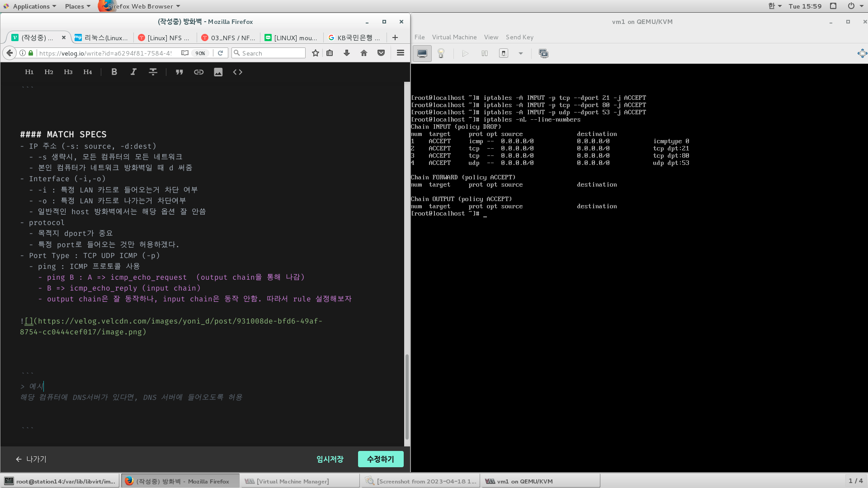Upload image via image icon
Viewport: 868px width, 488px height.
pos(218,72)
